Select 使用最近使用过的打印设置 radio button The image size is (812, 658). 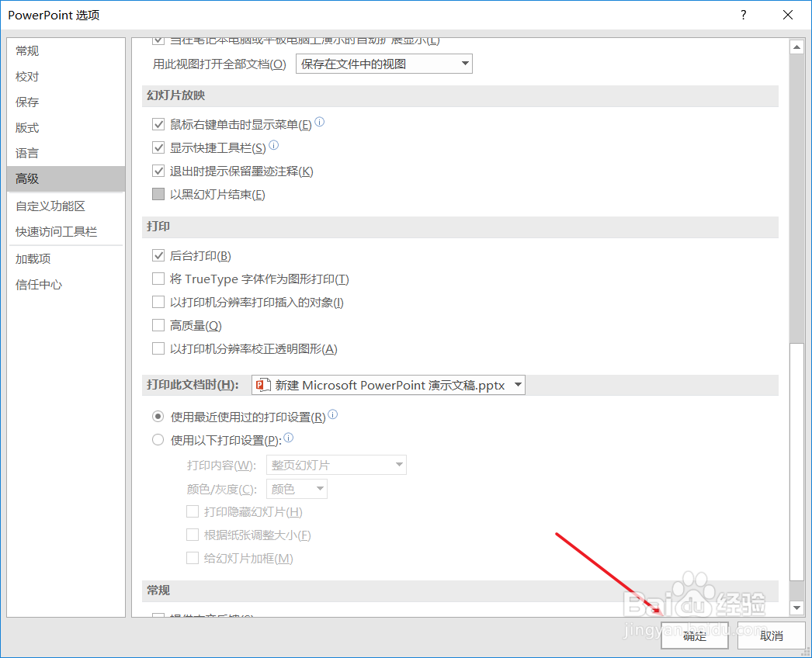(x=158, y=416)
